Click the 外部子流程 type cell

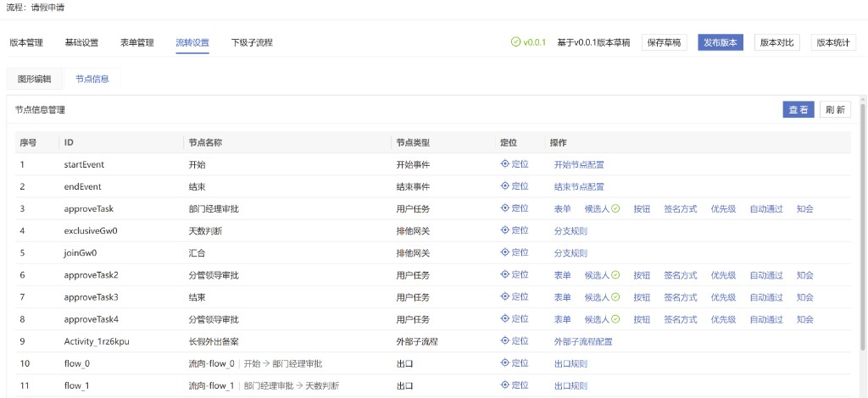click(417, 341)
